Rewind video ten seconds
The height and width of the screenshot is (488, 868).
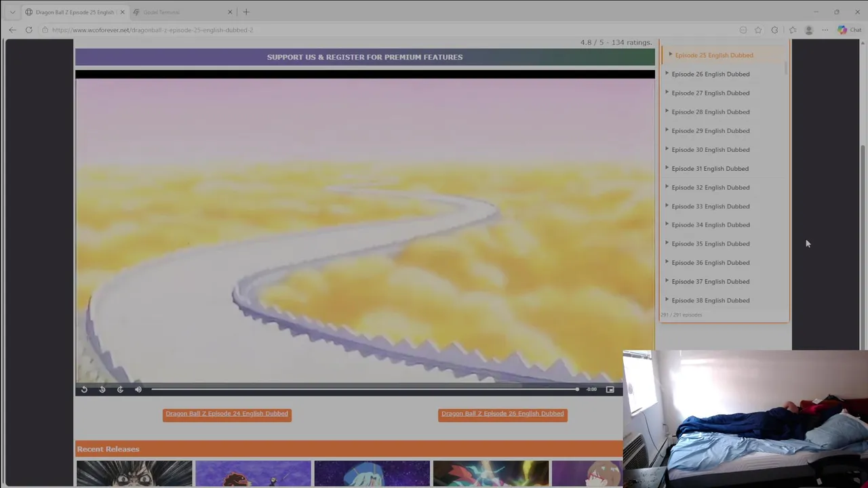click(x=102, y=389)
